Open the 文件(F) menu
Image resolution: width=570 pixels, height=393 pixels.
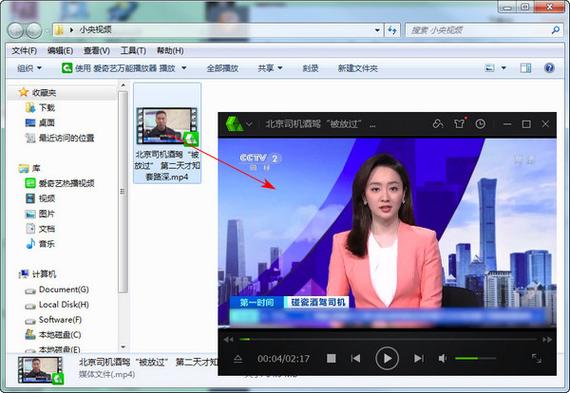click(24, 51)
